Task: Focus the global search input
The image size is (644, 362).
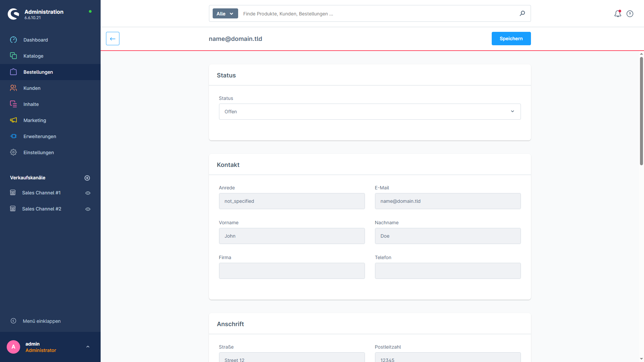Action: click(379, 14)
